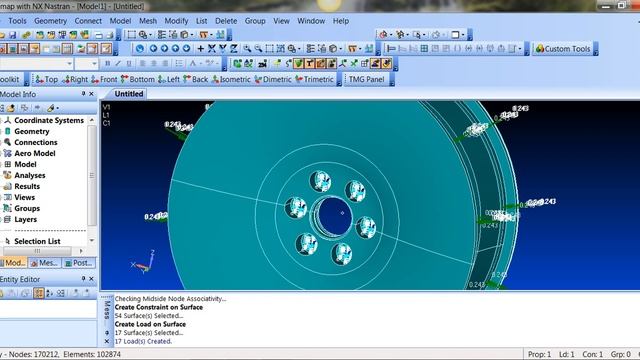Open the white rectangle snap dropdown arrow
The image size is (640, 360).
(463, 35)
